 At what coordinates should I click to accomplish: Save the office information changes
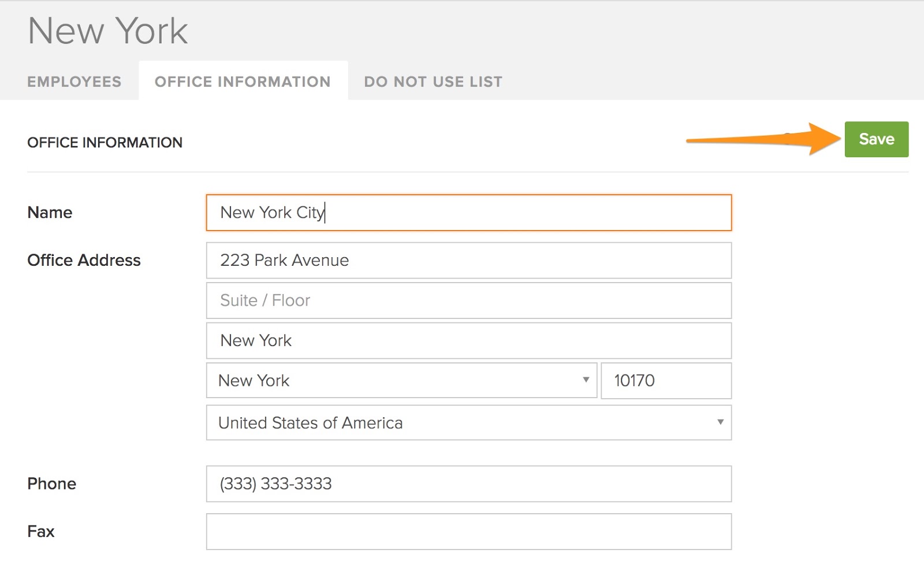pos(875,139)
